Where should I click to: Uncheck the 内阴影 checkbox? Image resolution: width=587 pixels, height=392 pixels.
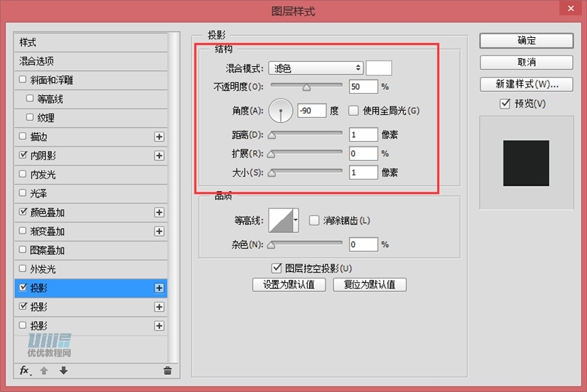(23, 155)
